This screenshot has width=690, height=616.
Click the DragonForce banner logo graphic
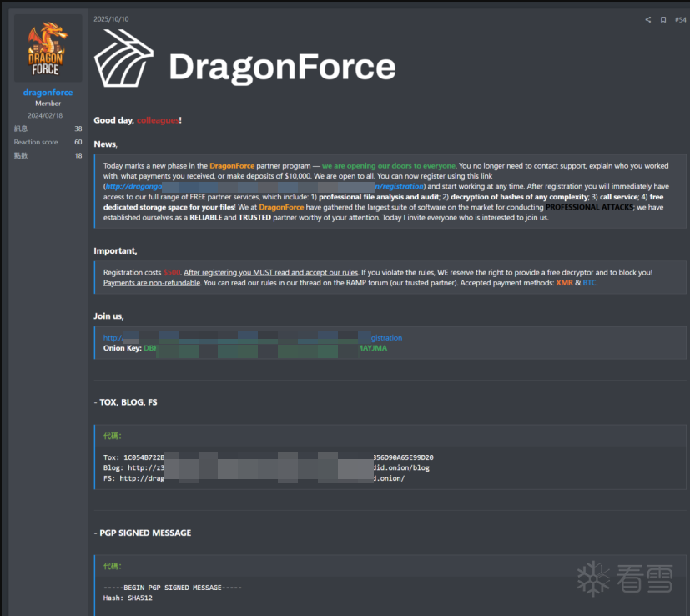pyautogui.click(x=244, y=65)
